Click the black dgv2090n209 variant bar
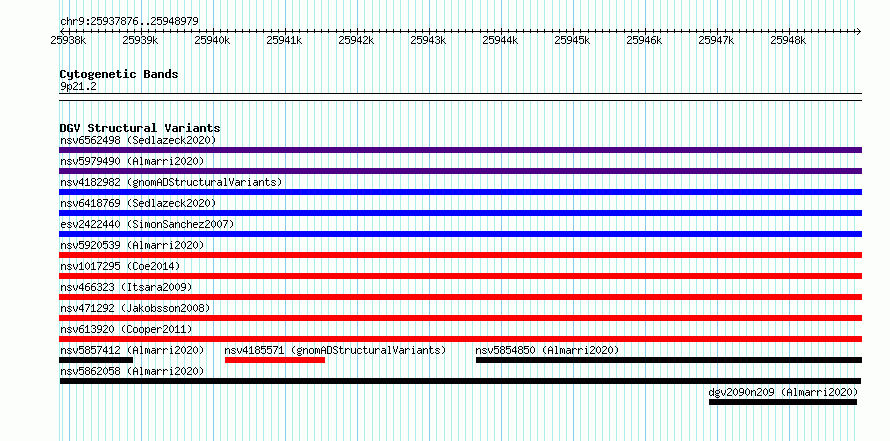The height and width of the screenshot is (441, 890). click(783, 402)
